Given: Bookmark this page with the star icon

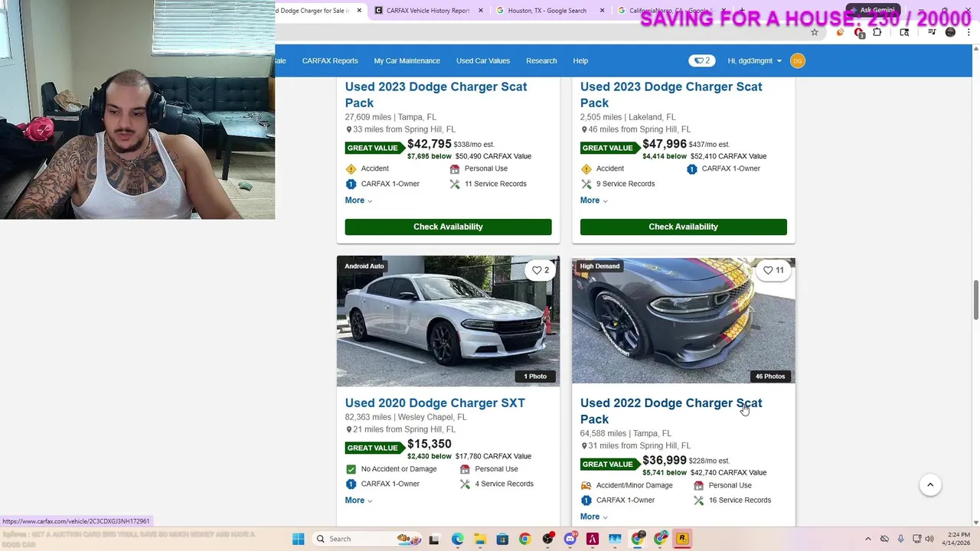Looking at the screenshot, I should (x=815, y=32).
